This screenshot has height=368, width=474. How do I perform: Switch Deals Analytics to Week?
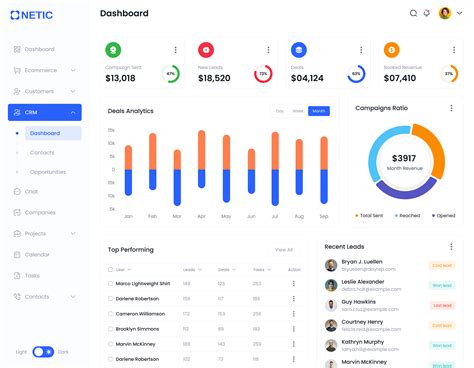tap(298, 111)
